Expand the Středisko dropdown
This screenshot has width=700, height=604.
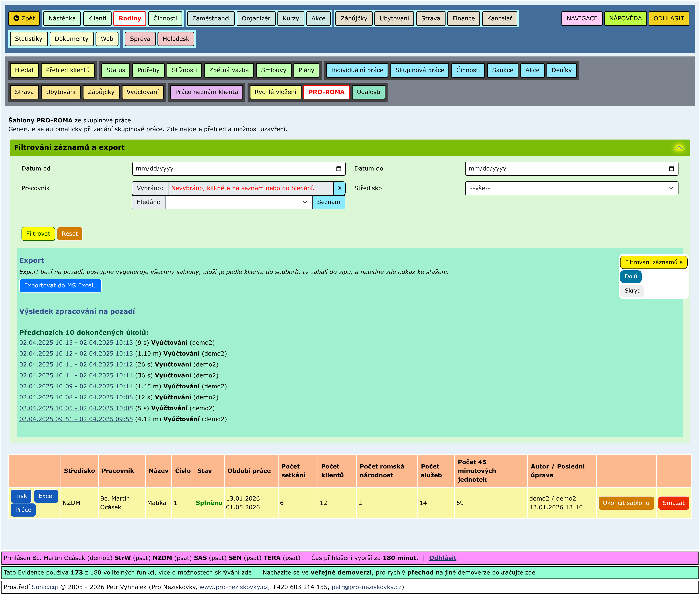571,188
